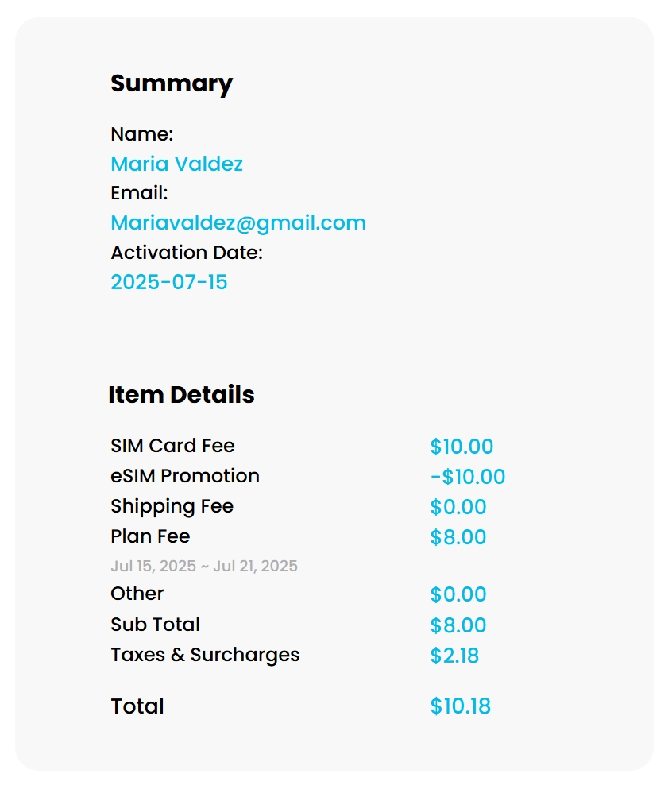Viewport: 672px width, 793px height.
Task: Select the name Maria Valdez
Action: click(x=176, y=164)
